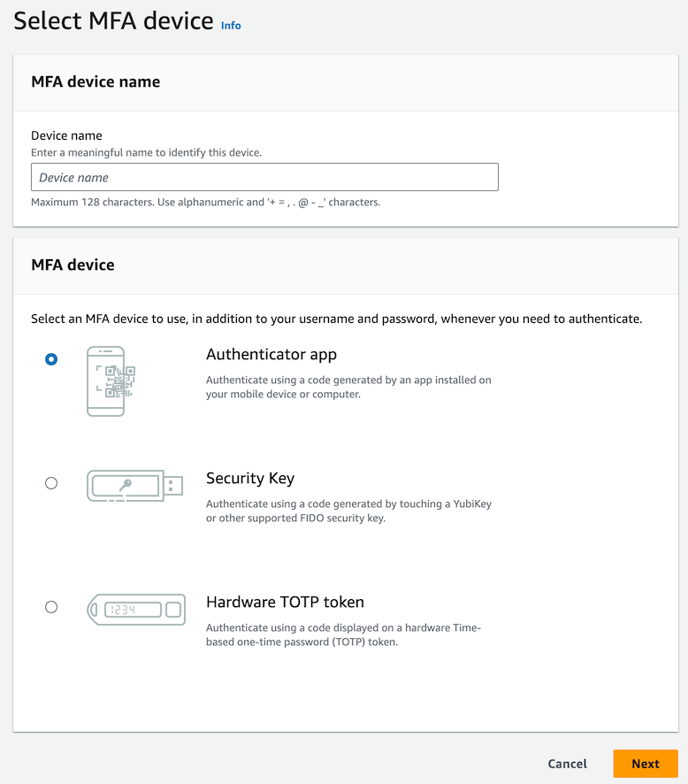Image resolution: width=688 pixels, height=784 pixels.
Task: Enable the Hardware TOTP token radio option
Action: [x=51, y=607]
